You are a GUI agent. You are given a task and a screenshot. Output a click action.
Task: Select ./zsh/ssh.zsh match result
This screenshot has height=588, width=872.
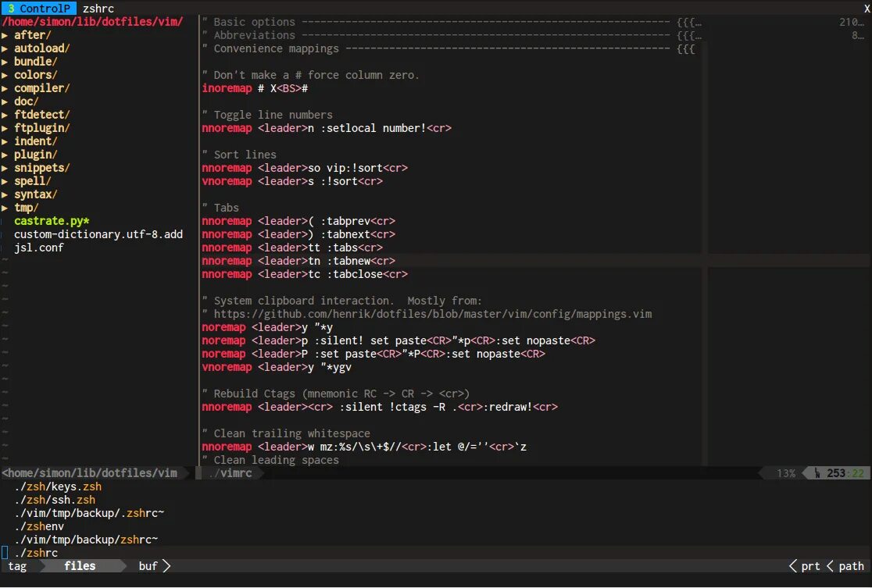pyautogui.click(x=55, y=500)
